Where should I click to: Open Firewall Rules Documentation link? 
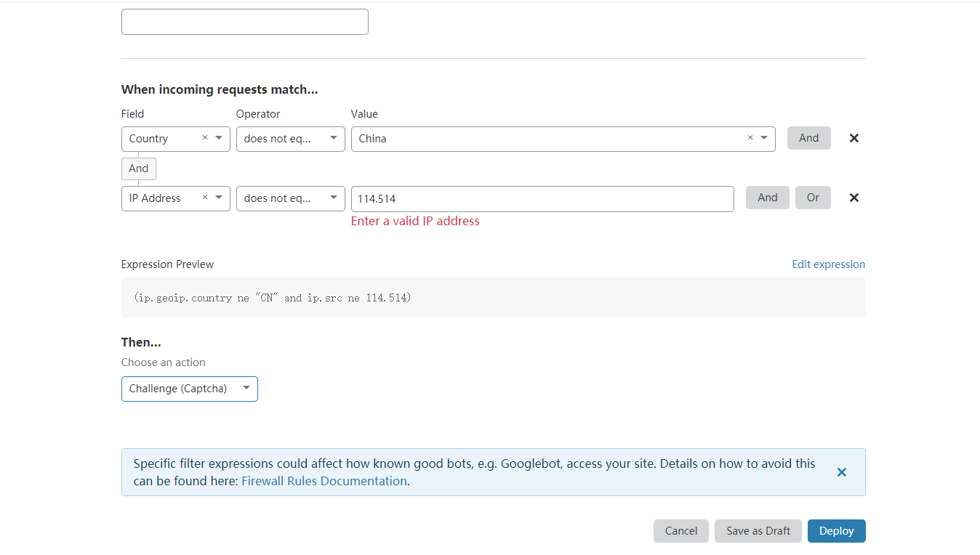click(324, 481)
